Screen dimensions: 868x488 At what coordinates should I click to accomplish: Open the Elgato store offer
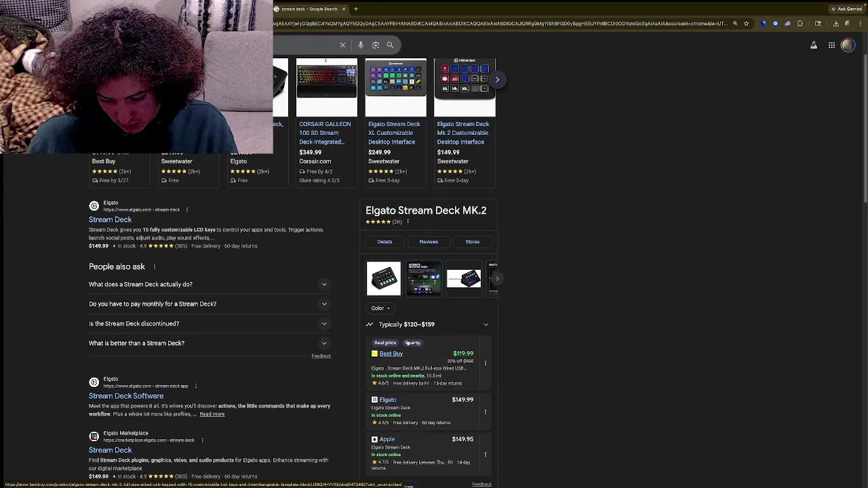pyautogui.click(x=388, y=400)
